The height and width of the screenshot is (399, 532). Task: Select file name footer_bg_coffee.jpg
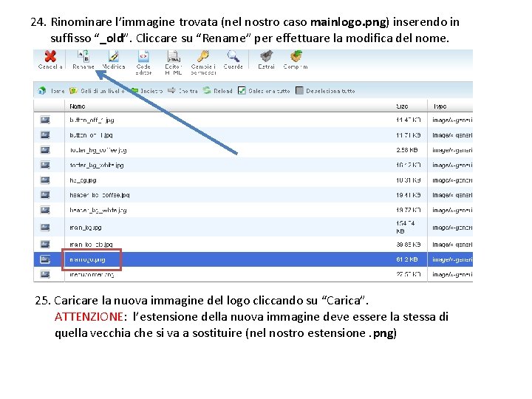tap(98, 150)
